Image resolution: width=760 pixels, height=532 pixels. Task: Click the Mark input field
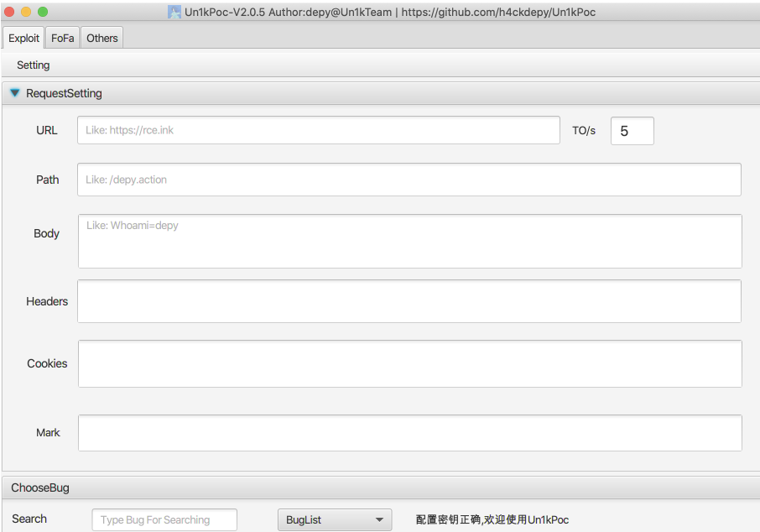(x=409, y=432)
